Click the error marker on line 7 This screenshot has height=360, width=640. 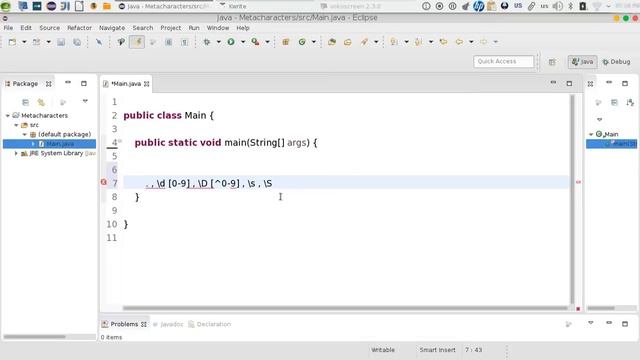(x=104, y=182)
